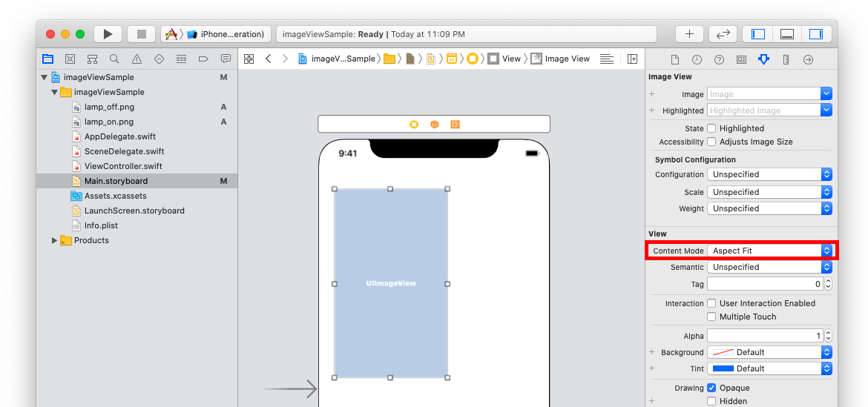Open the Highlighted Image dropdown
Image resolution: width=868 pixels, height=407 pixels.
(x=826, y=110)
